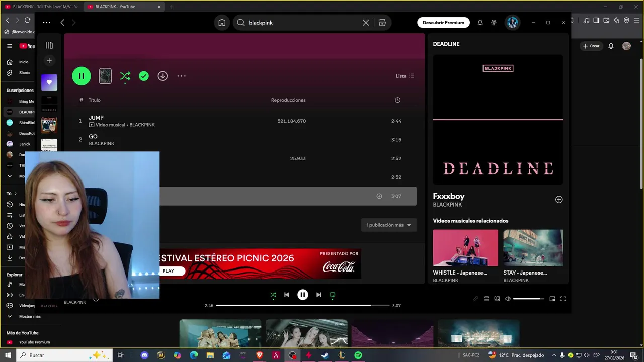Open Spotify friend activity icon

pyautogui.click(x=494, y=23)
